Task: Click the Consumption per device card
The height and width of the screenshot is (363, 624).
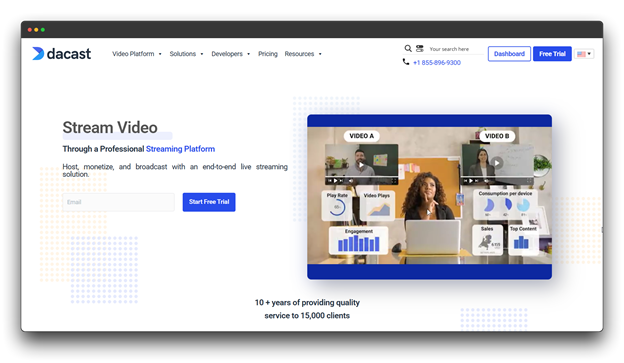Action: pos(505,204)
